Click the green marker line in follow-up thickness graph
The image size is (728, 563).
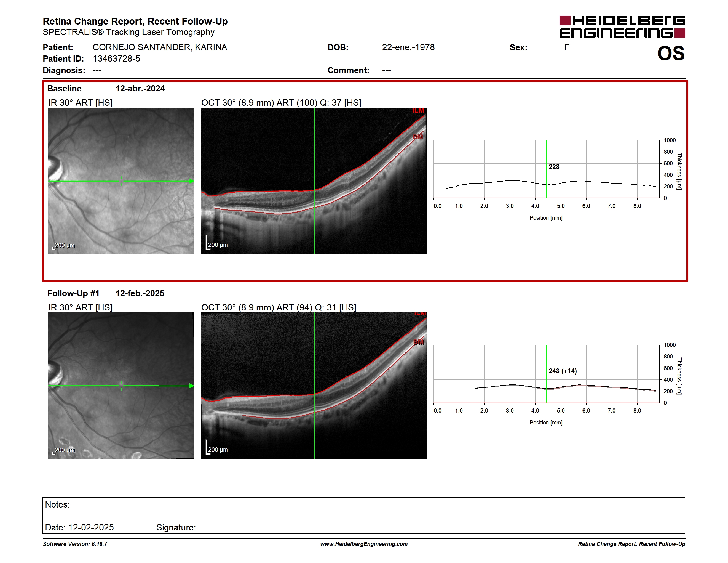tap(546, 374)
